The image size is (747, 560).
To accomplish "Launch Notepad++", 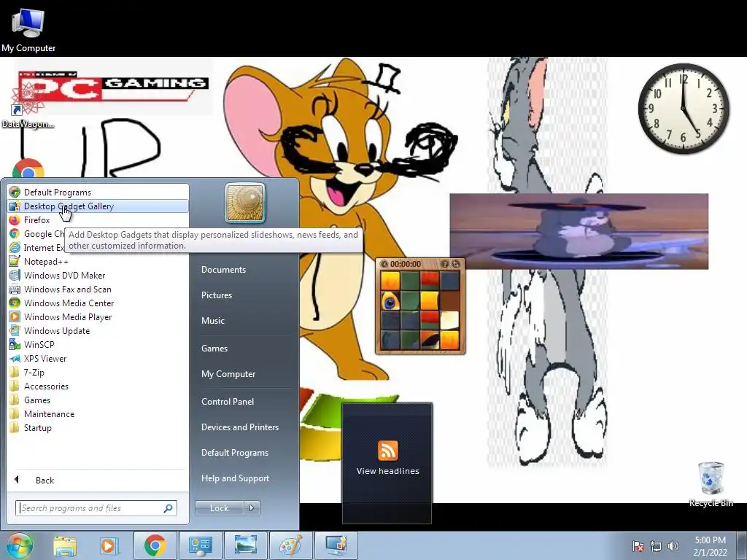I will point(98,262).
